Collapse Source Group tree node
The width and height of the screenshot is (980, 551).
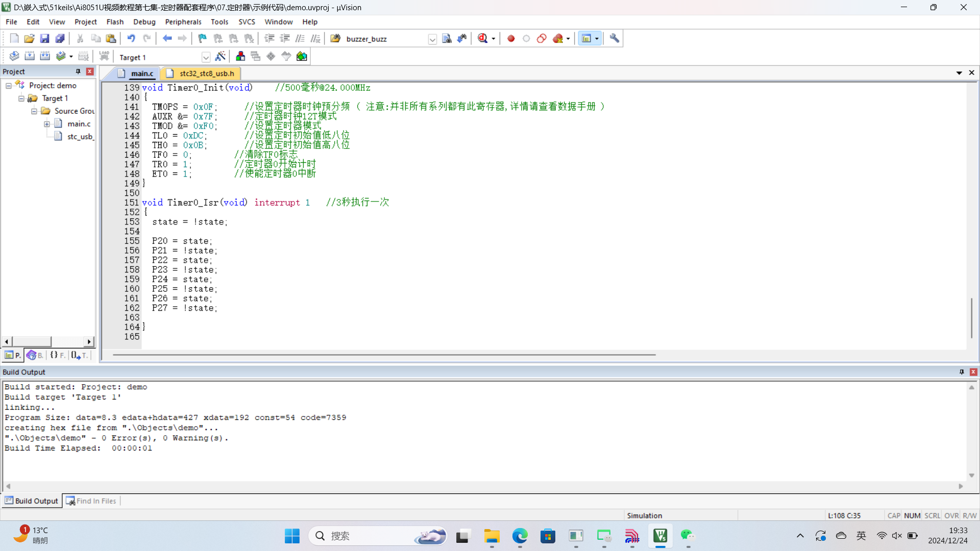(34, 111)
